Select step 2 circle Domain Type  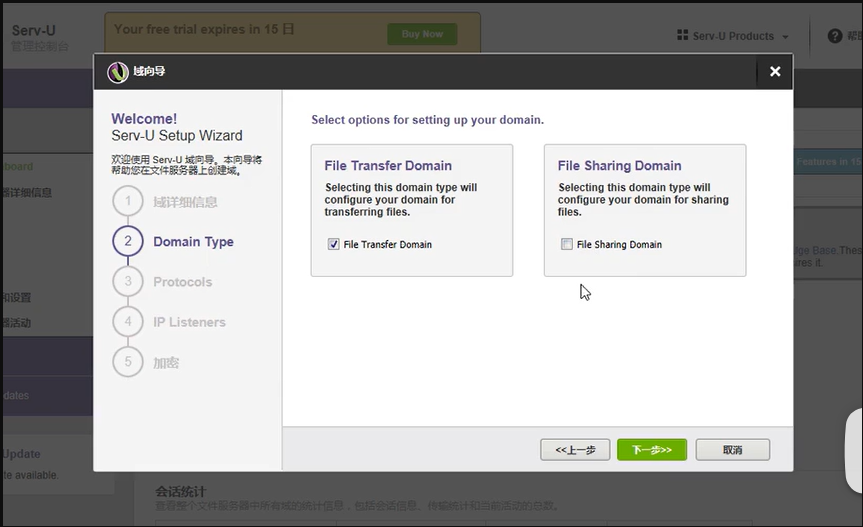pyautogui.click(x=128, y=241)
